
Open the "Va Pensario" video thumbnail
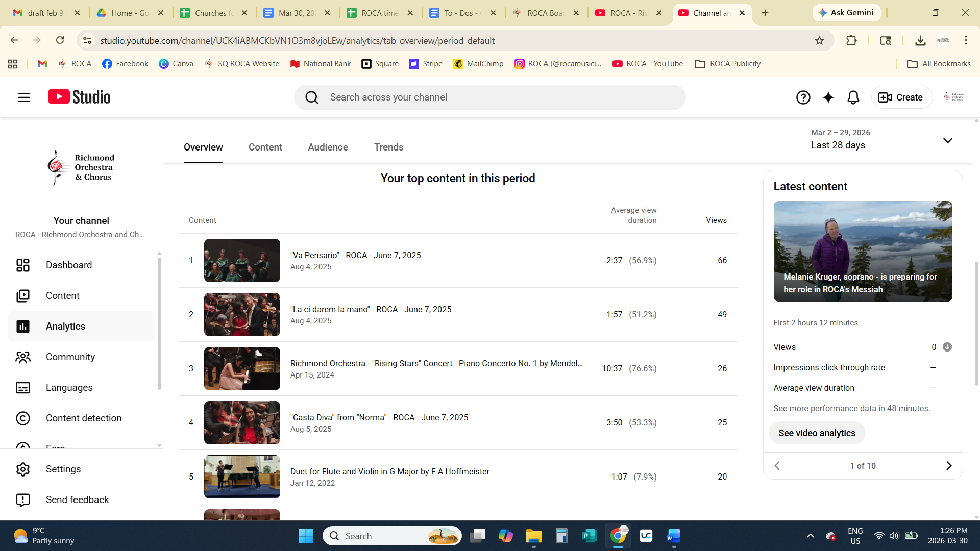(x=242, y=261)
